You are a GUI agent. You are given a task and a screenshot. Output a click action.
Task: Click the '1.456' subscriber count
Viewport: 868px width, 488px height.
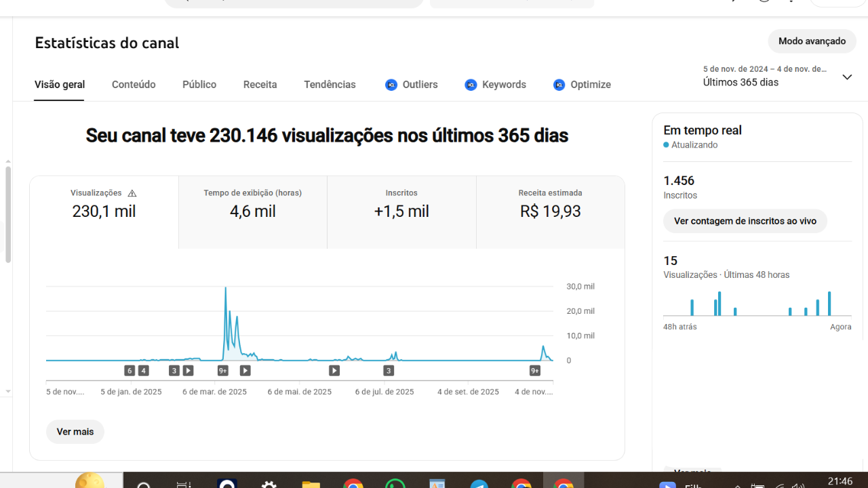[679, 181]
